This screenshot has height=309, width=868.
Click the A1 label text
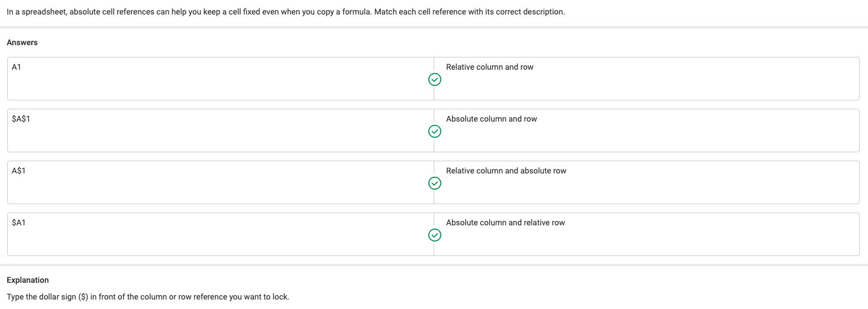tap(16, 67)
